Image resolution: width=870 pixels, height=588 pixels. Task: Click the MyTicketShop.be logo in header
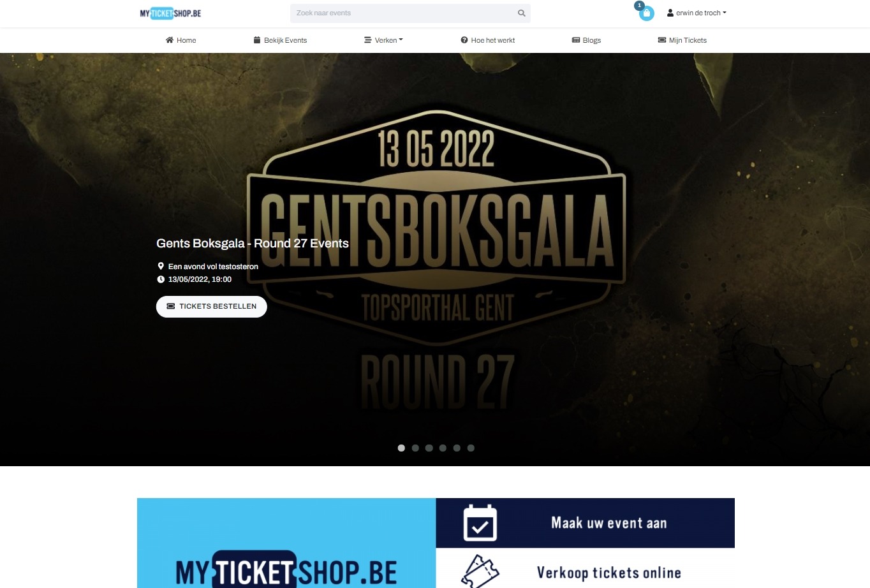coord(170,13)
